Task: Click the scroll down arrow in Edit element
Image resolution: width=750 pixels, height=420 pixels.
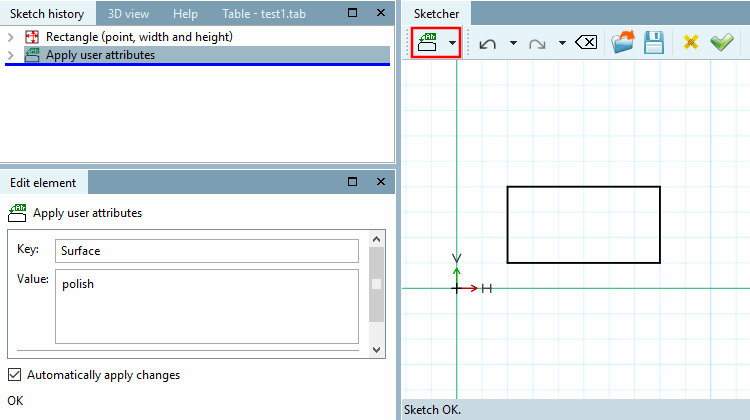Action: pos(376,350)
